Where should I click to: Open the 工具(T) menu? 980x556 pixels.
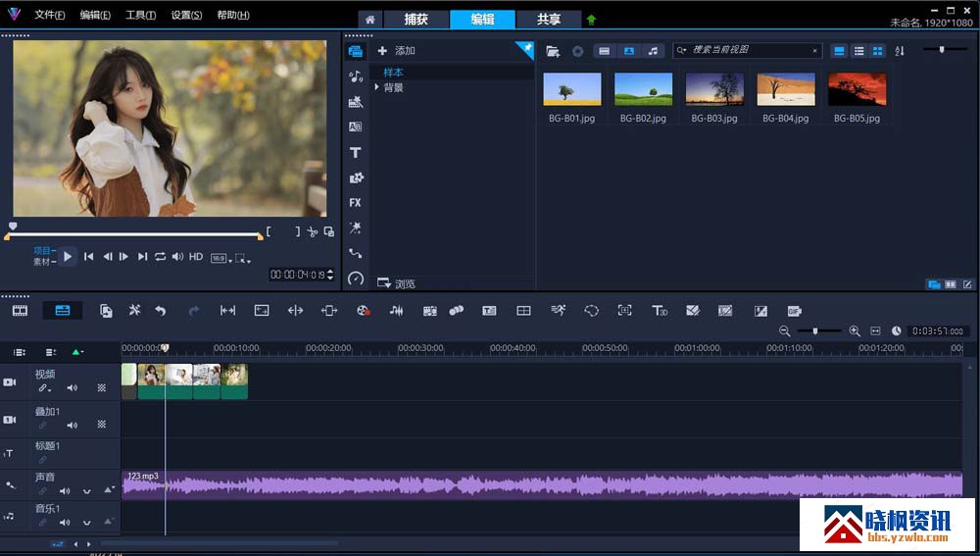tap(140, 15)
